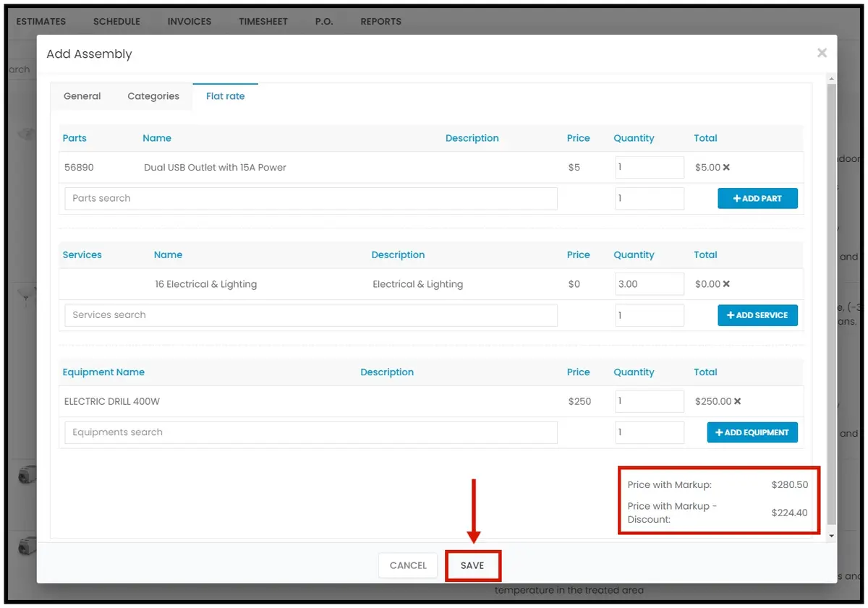Image resolution: width=868 pixels, height=608 pixels.
Task: Click the scrollbar down arrow in the dialog
Action: pyautogui.click(x=832, y=536)
